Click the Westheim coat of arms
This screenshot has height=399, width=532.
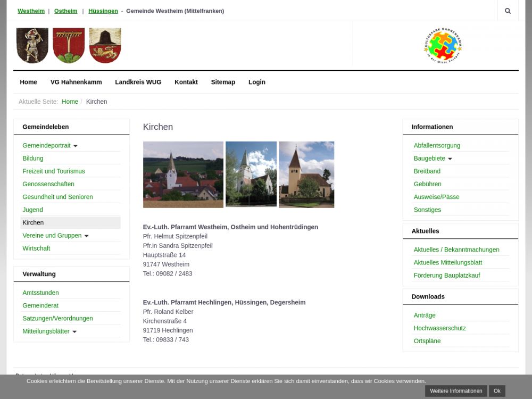point(32,46)
